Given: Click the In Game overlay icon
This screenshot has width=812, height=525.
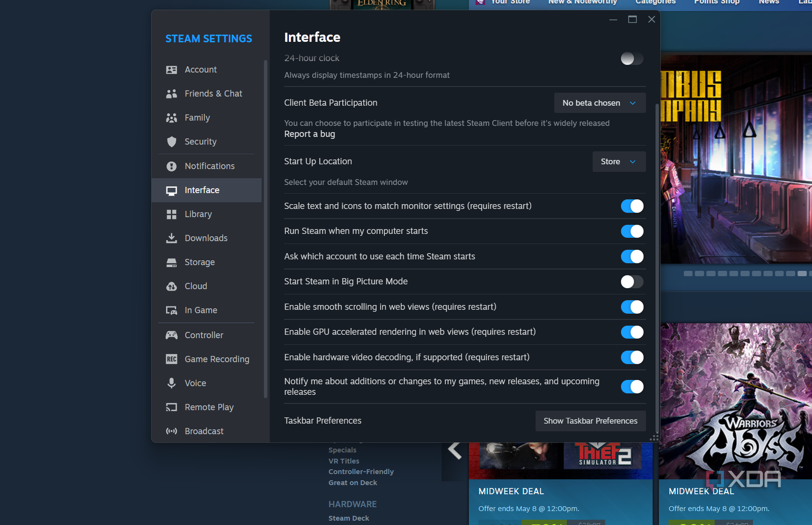Looking at the screenshot, I should click(171, 310).
